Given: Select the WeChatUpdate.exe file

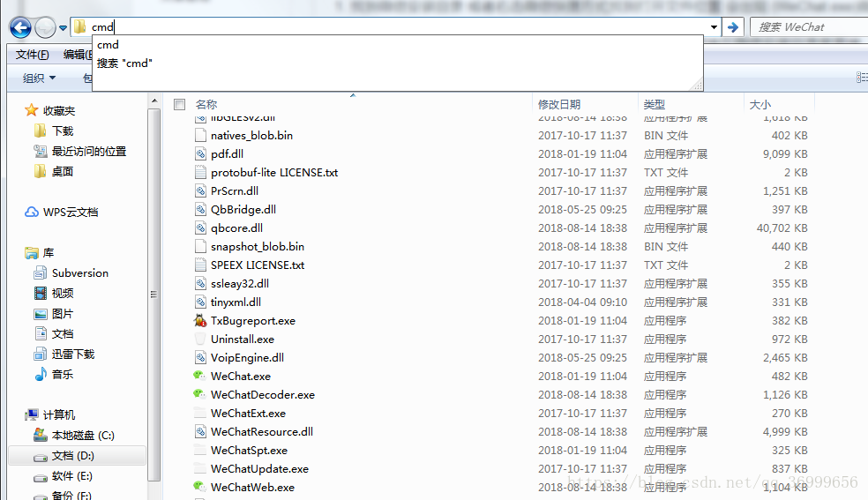Looking at the screenshot, I should [259, 469].
